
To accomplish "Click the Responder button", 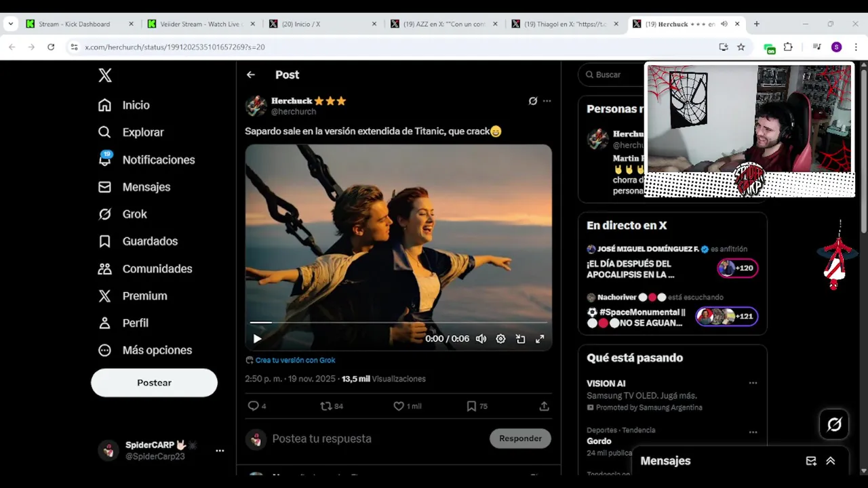I will coord(520,439).
